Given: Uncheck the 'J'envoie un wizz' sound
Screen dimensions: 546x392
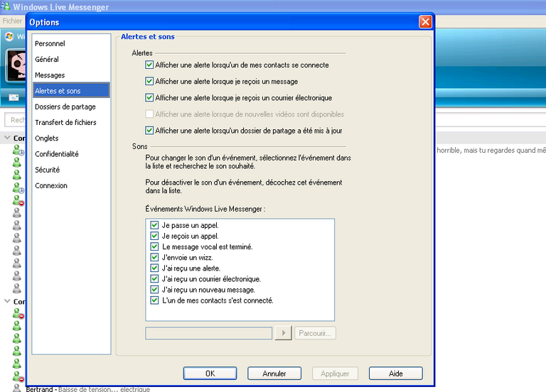Looking at the screenshot, I should pyautogui.click(x=154, y=257).
